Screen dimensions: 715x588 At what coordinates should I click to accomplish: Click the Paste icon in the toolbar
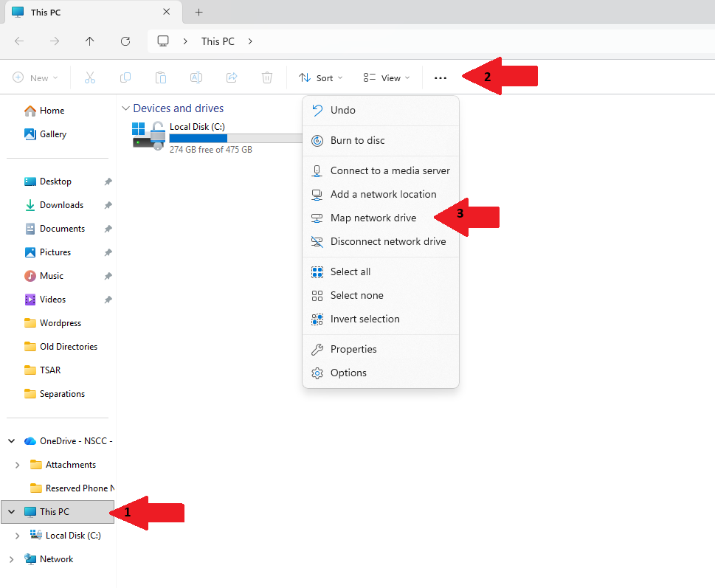[x=161, y=77]
